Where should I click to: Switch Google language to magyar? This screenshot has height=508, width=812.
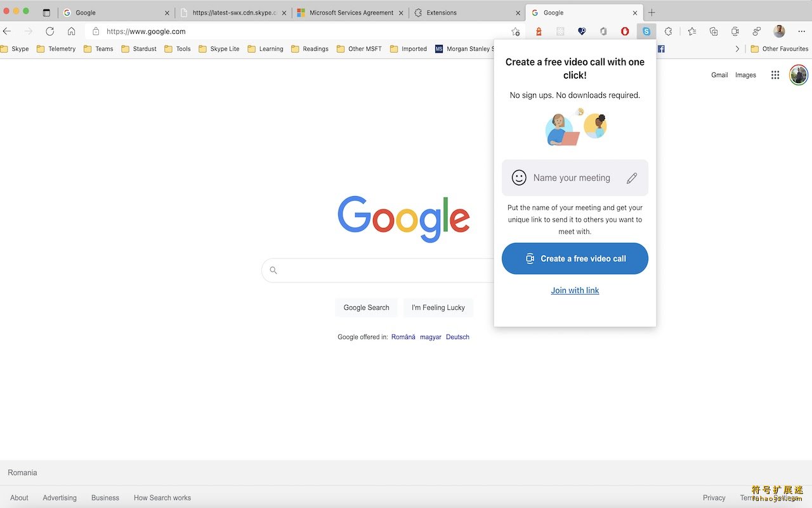(431, 337)
